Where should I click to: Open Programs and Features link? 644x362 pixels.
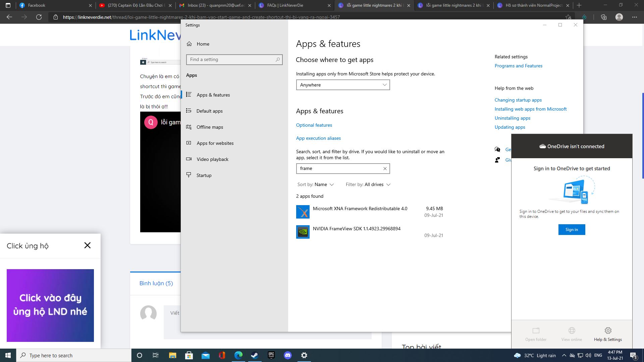(518, 66)
